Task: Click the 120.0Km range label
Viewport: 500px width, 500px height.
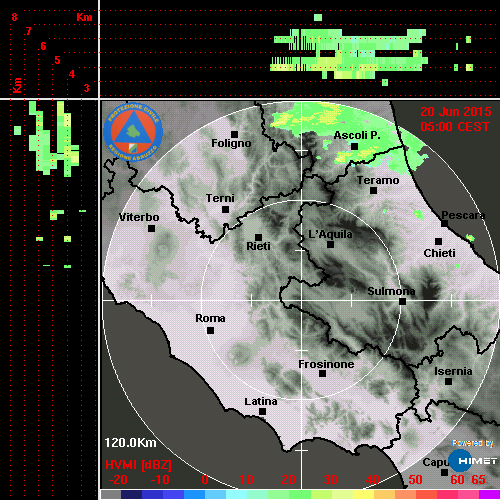Action: click(x=130, y=443)
